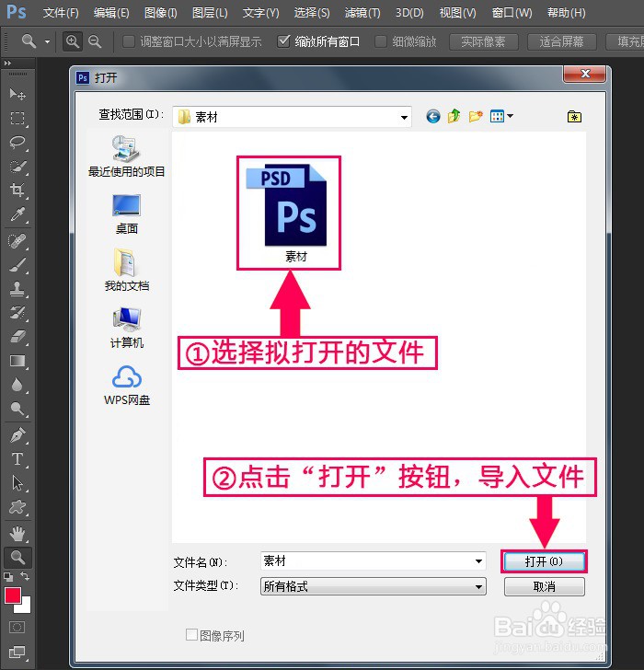Select the Spot Healing Brush tool
Image resolution: width=644 pixels, height=670 pixels.
click(x=17, y=241)
